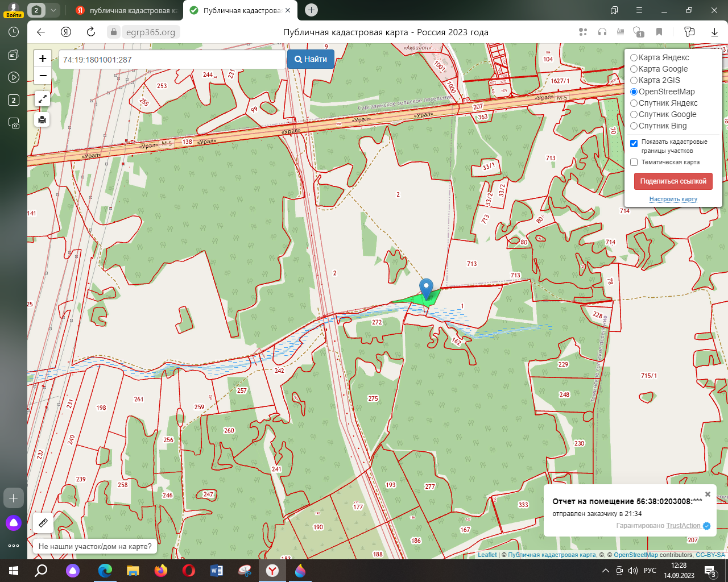Close the active Публичная кадастровая tab

[288, 10]
